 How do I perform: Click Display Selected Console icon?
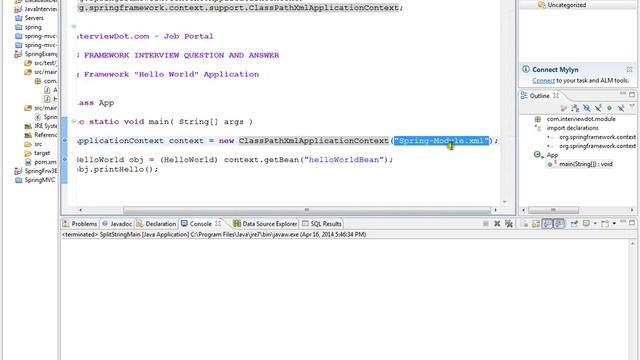pos(586,224)
